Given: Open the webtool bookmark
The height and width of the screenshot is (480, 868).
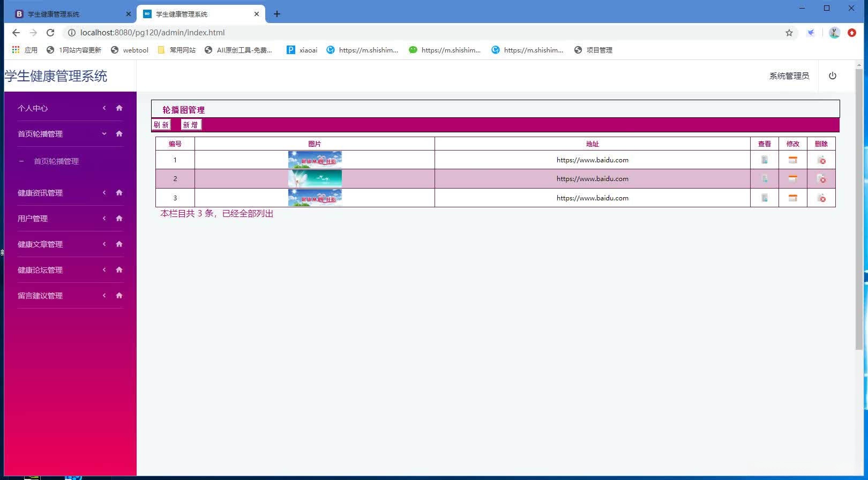Looking at the screenshot, I should pyautogui.click(x=130, y=50).
